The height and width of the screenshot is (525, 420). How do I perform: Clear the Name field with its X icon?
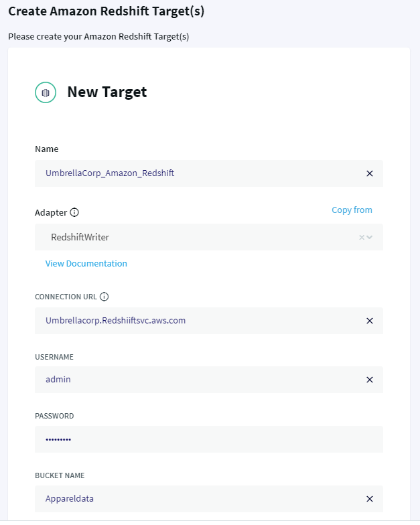(370, 173)
